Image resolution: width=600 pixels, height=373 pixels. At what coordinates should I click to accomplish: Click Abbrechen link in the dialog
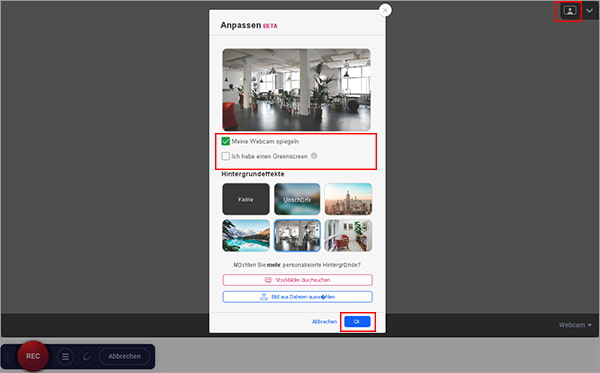(x=324, y=322)
